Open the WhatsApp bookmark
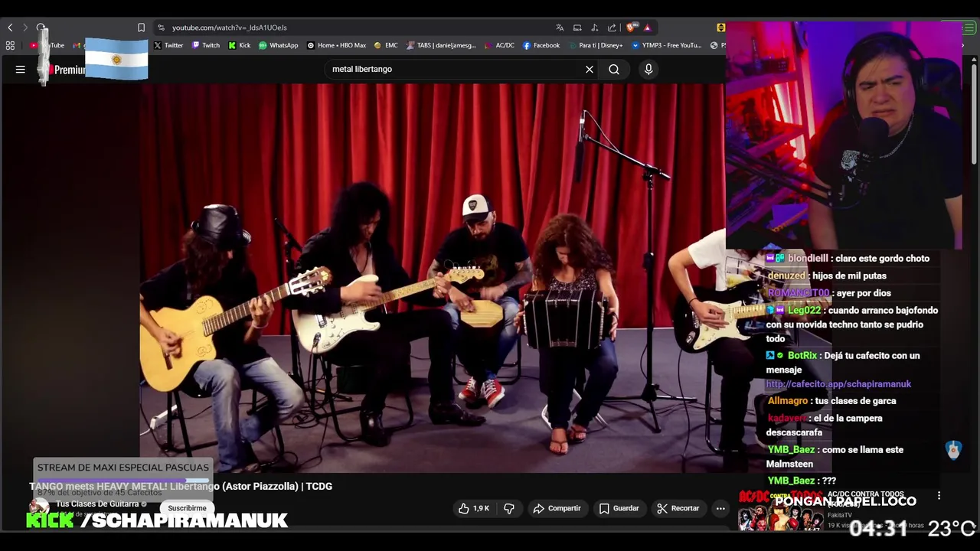 pyautogui.click(x=279, y=45)
